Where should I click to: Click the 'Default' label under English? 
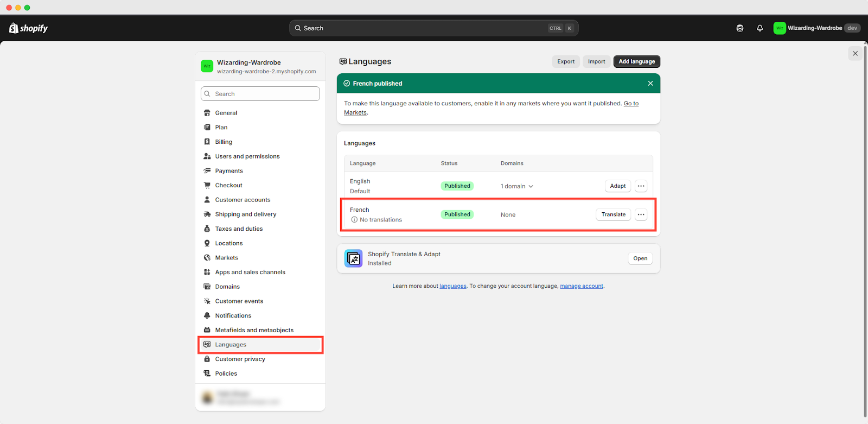(360, 191)
